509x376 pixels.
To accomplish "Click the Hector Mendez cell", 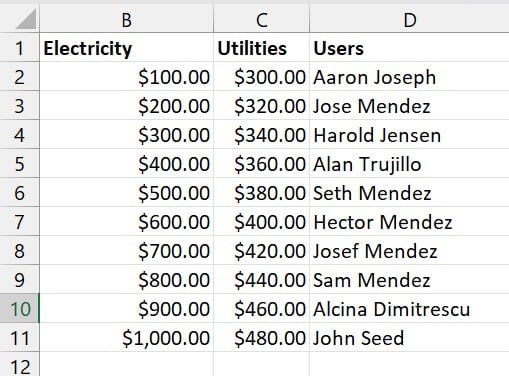I will click(409, 221).
